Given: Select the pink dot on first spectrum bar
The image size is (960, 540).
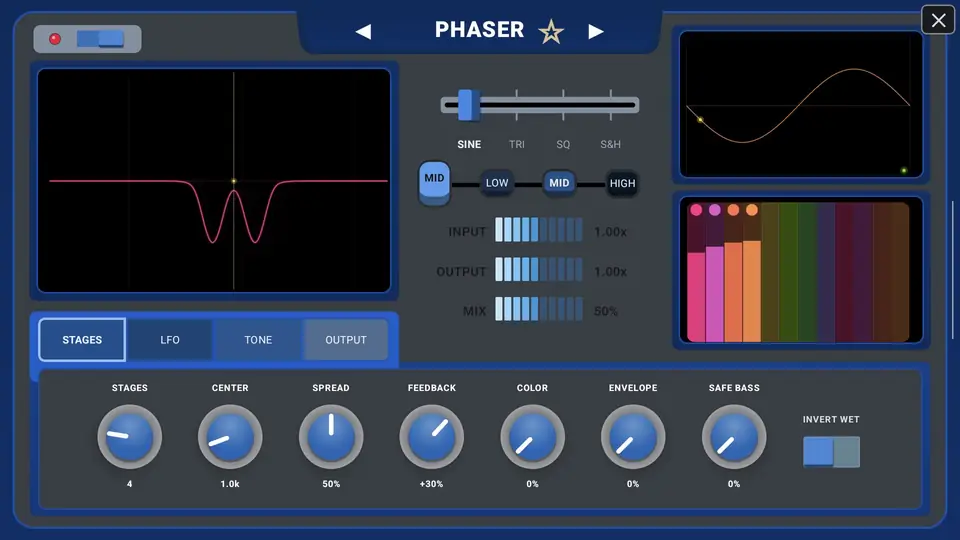Looking at the screenshot, I should coord(696,210).
